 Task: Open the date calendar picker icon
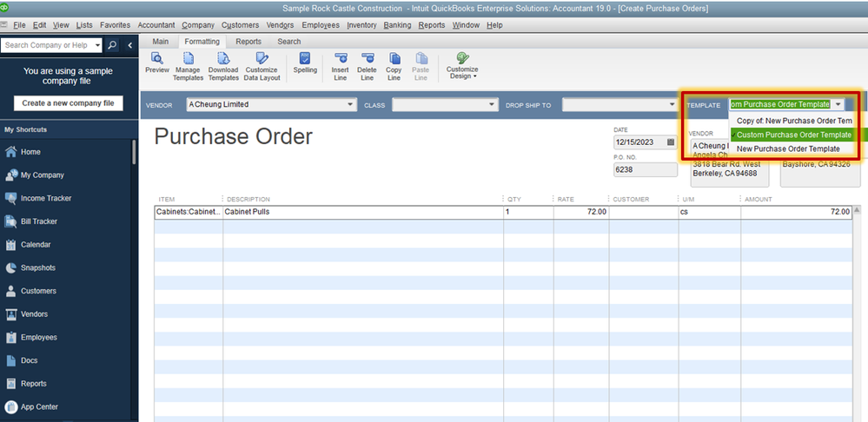point(671,142)
